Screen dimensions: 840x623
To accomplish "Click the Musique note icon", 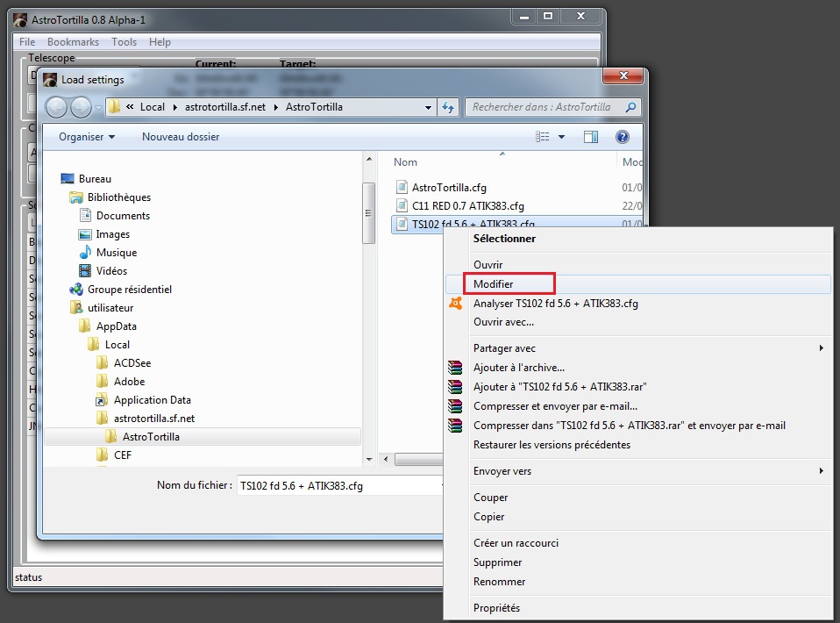I will pos(85,252).
